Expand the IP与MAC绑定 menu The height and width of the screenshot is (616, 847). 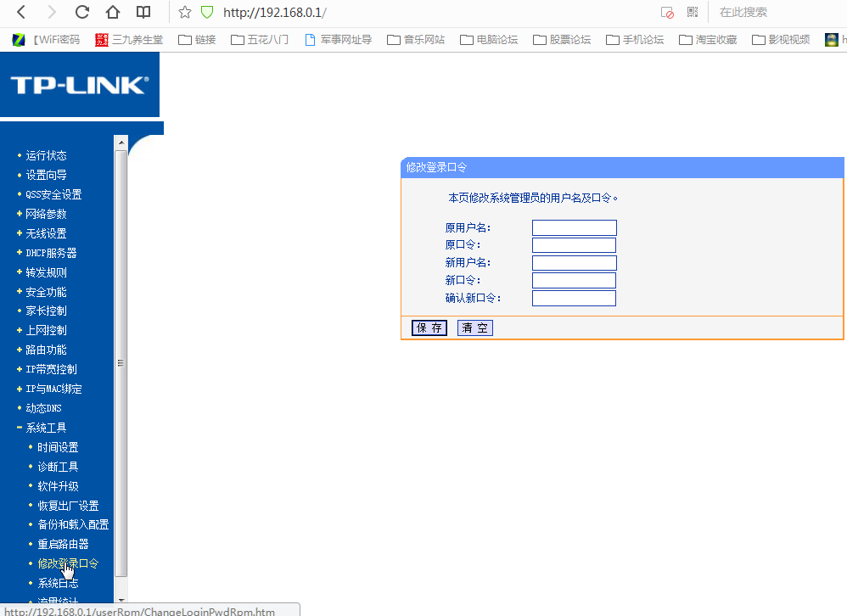53,389
